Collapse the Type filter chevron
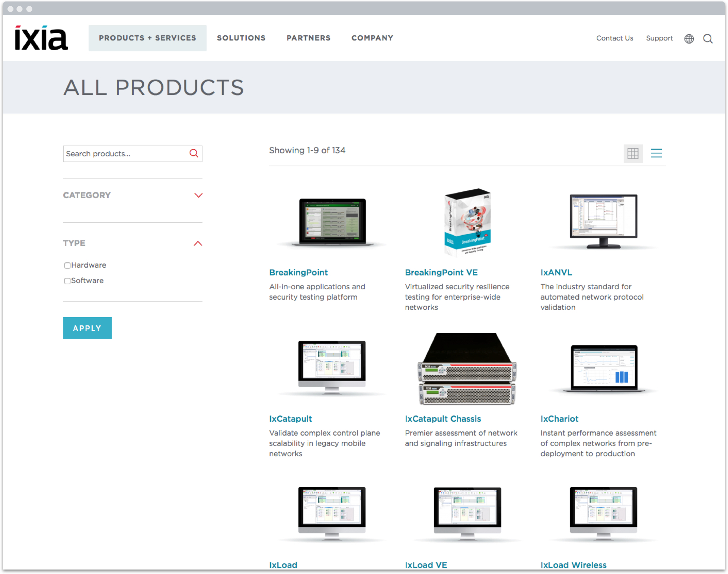The image size is (728, 574). pos(198,243)
